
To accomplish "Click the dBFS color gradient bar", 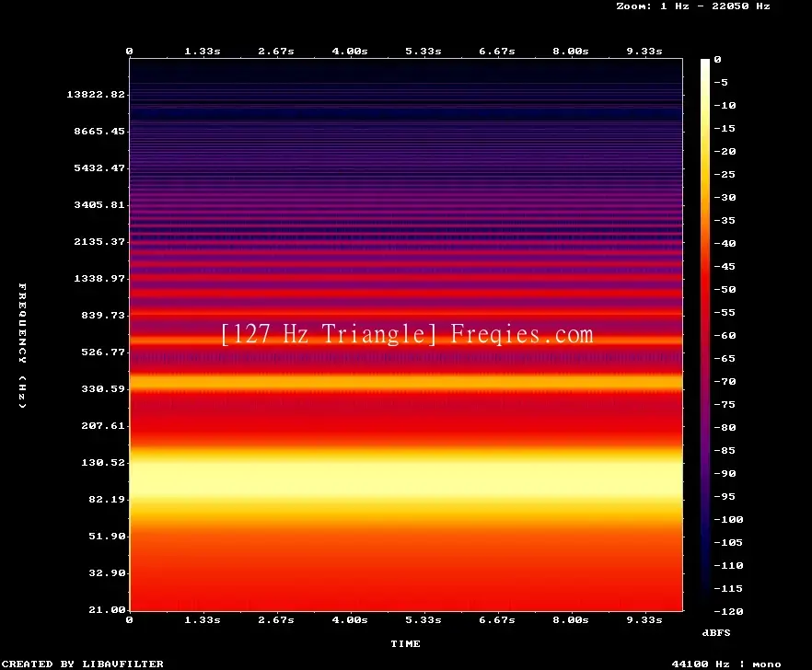I will [705, 335].
